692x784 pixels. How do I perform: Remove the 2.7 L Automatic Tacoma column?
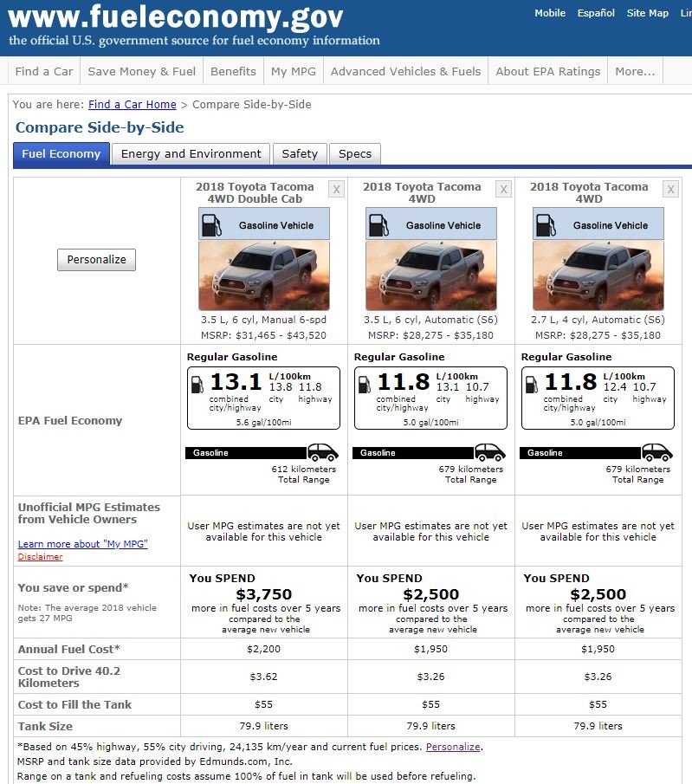click(670, 190)
